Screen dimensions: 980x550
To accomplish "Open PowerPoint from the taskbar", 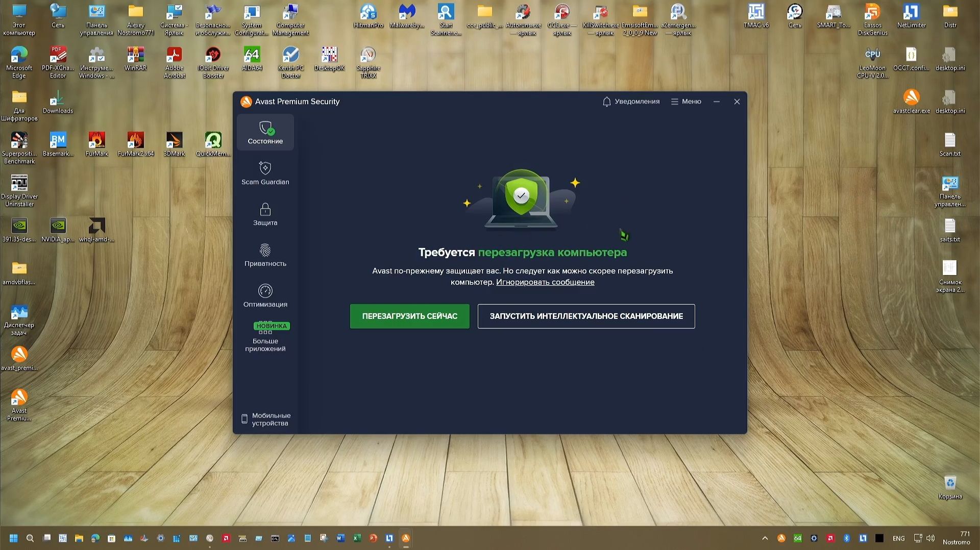I will tap(373, 538).
